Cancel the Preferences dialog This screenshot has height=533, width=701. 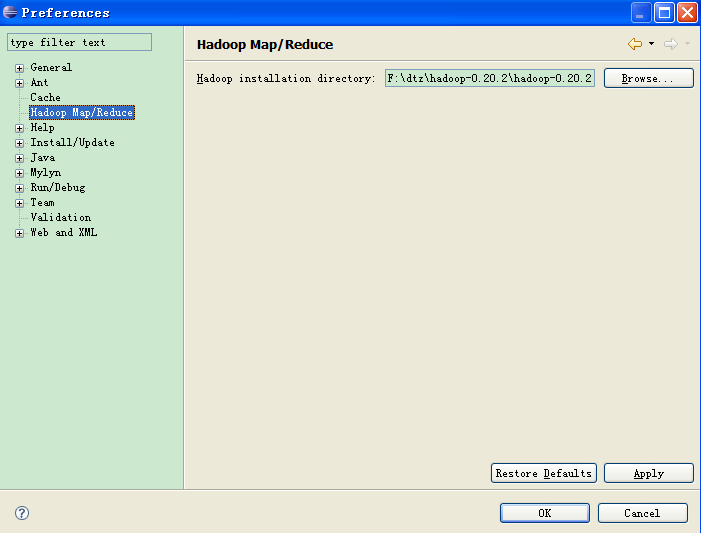(642, 513)
